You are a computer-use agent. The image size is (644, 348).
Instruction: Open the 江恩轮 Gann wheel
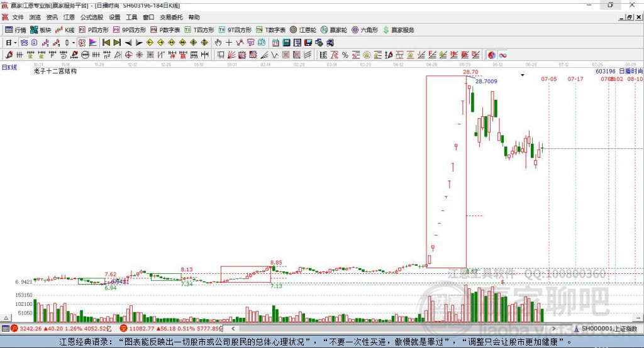pyautogui.click(x=303, y=30)
